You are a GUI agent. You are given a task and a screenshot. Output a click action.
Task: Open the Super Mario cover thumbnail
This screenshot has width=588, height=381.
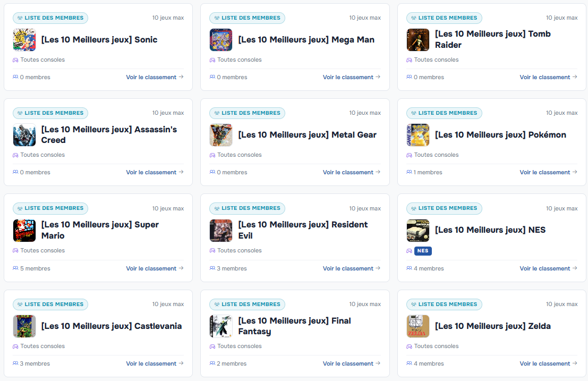[x=24, y=231]
